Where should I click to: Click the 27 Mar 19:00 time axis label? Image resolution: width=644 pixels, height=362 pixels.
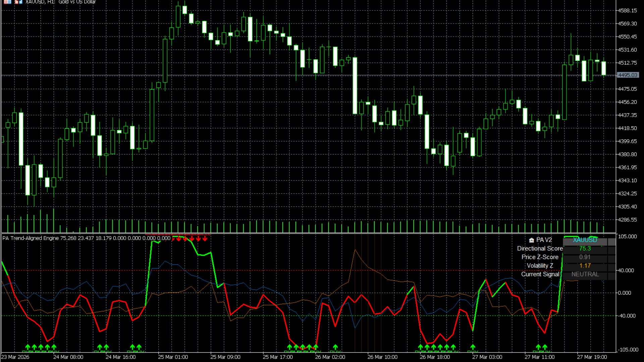pyautogui.click(x=592, y=357)
